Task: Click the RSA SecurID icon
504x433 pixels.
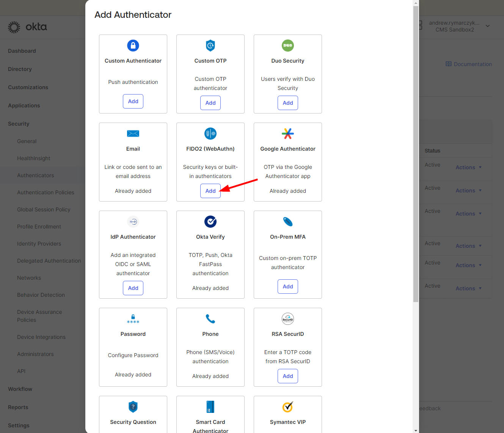Action: 287,319
